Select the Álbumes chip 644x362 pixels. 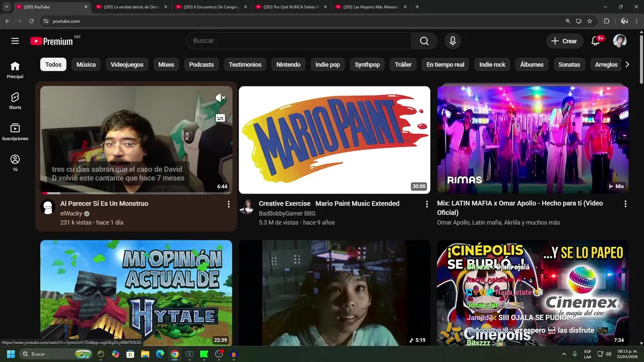point(532,64)
